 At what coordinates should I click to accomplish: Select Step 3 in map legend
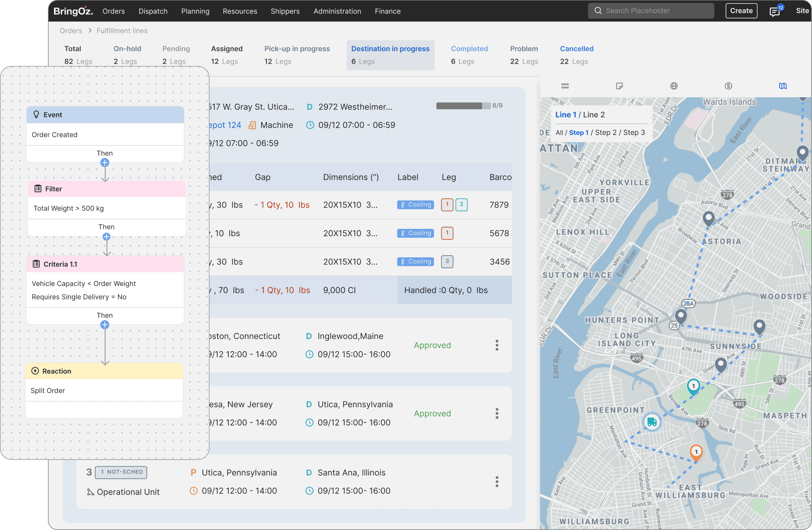click(634, 132)
